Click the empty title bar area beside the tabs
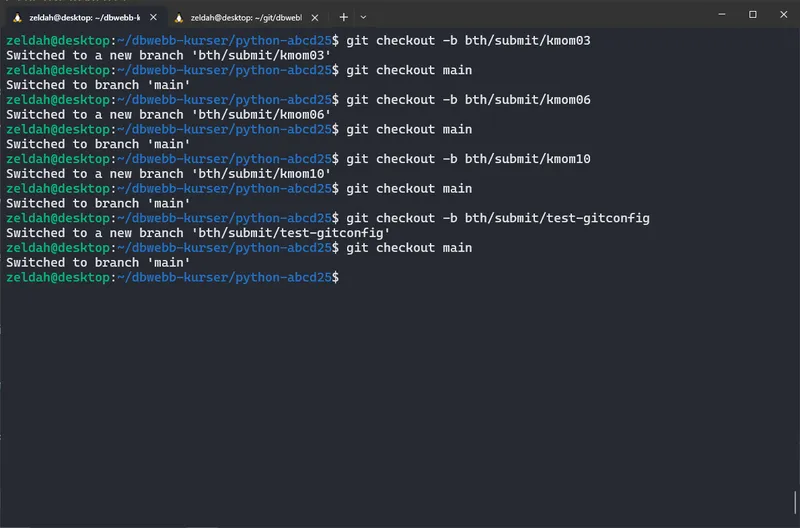Screen dimensions: 800x528 [540, 15]
